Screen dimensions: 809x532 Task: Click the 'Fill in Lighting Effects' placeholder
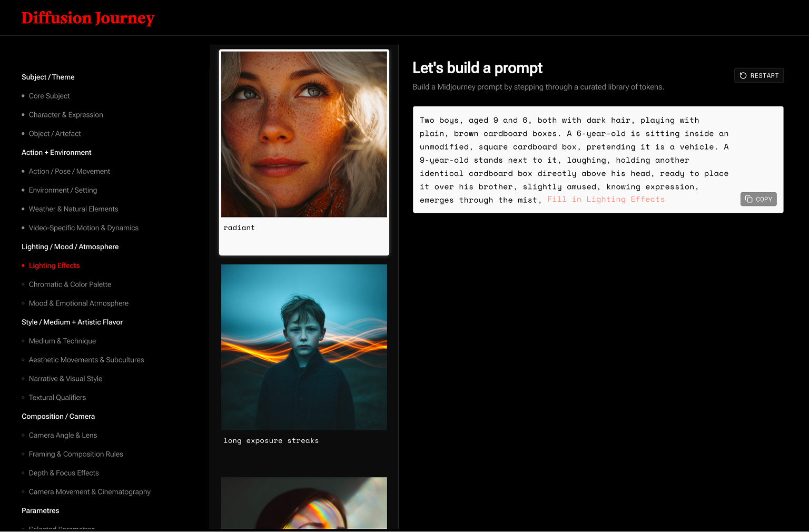tap(606, 199)
